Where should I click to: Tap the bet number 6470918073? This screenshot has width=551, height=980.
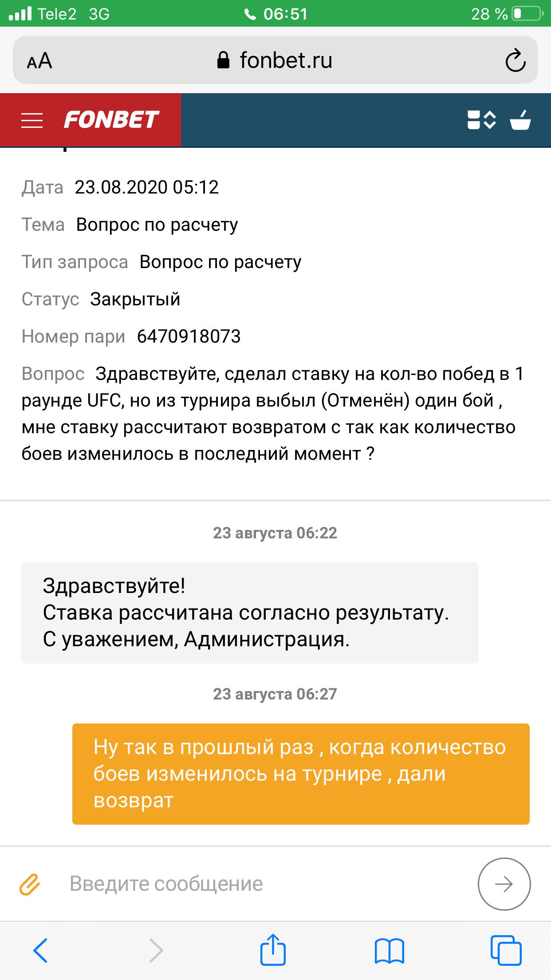click(189, 336)
